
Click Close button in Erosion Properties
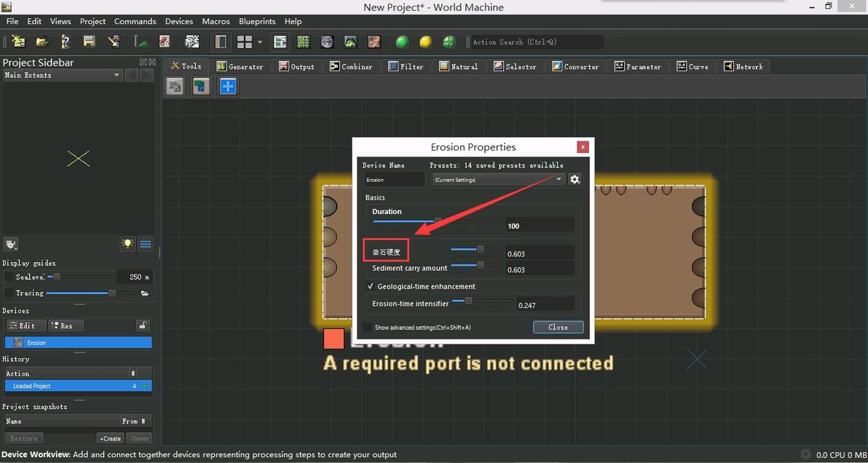pos(558,327)
